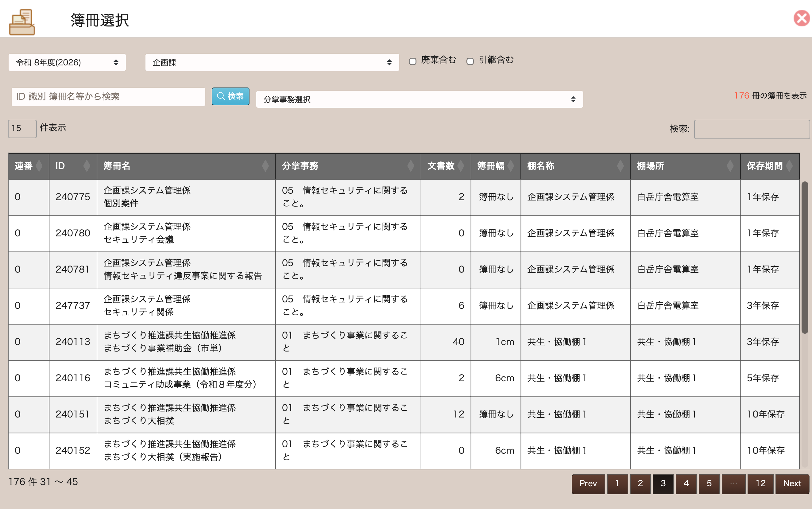This screenshot has height=509, width=812.
Task: Select row with ID 240151
Action: (404, 414)
